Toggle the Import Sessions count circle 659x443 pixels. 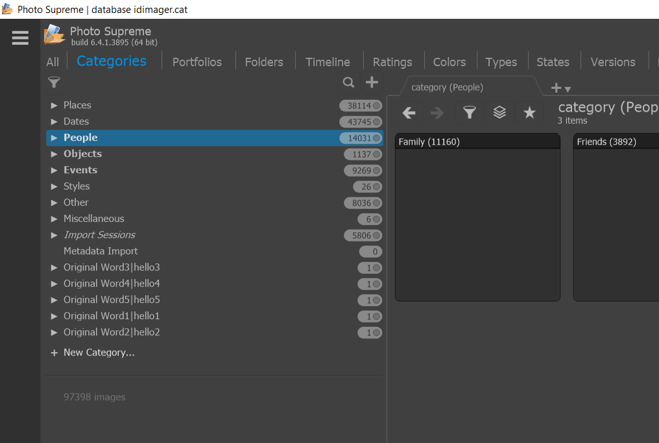pos(376,235)
